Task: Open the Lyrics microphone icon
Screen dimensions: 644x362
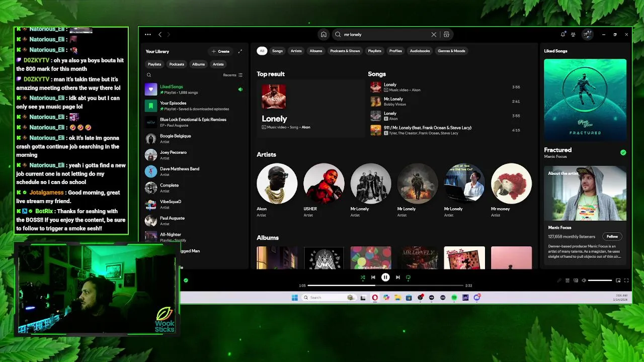Action: click(x=559, y=281)
